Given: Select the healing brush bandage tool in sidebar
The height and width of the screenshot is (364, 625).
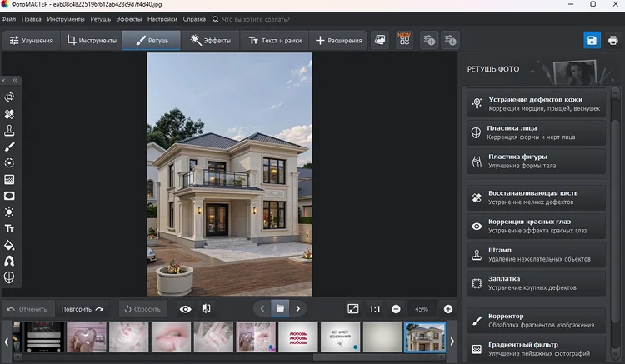Looking at the screenshot, I should coord(9,114).
